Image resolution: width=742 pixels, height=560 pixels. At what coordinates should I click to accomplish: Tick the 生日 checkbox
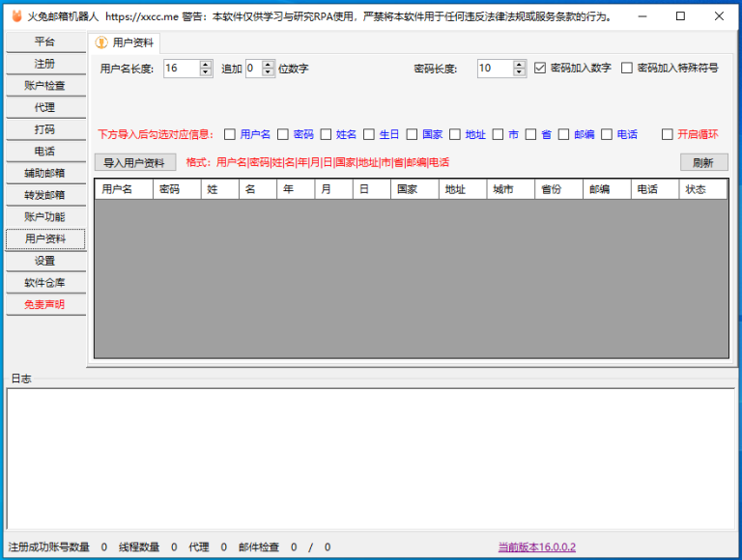pos(369,134)
